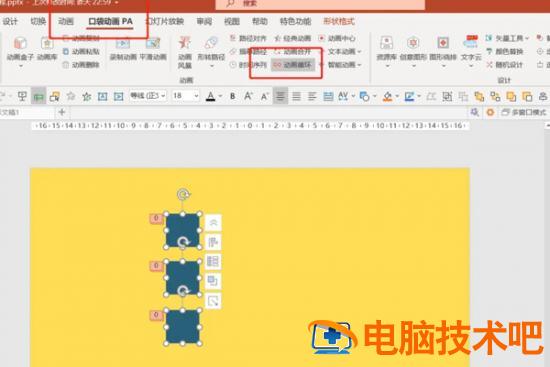Click 颜色替换 color replace

[x=505, y=52]
